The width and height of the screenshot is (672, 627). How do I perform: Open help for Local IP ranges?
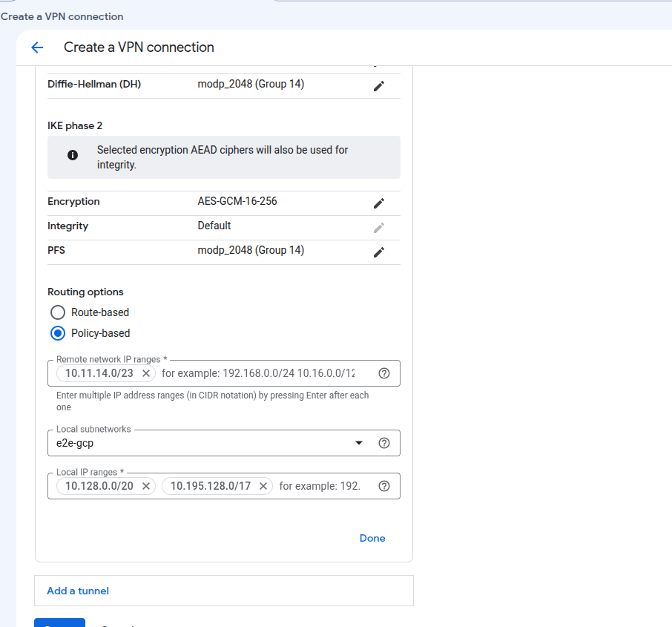384,486
